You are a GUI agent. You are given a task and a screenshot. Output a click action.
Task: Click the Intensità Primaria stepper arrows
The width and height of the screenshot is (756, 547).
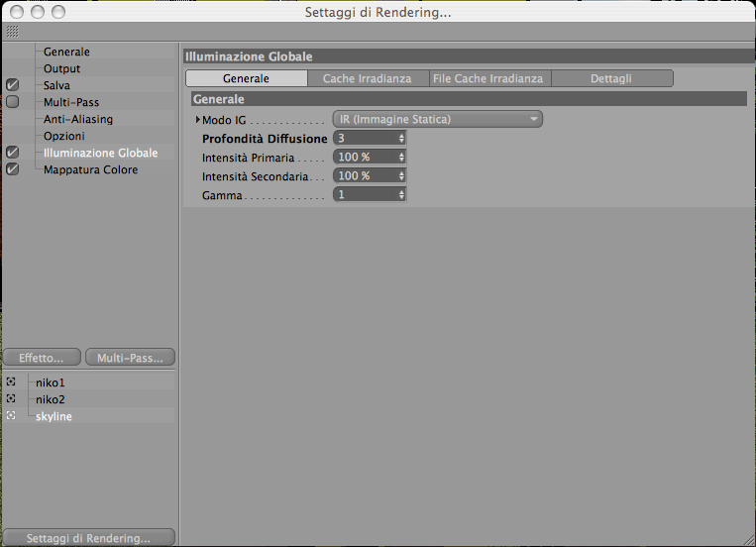[x=401, y=158]
